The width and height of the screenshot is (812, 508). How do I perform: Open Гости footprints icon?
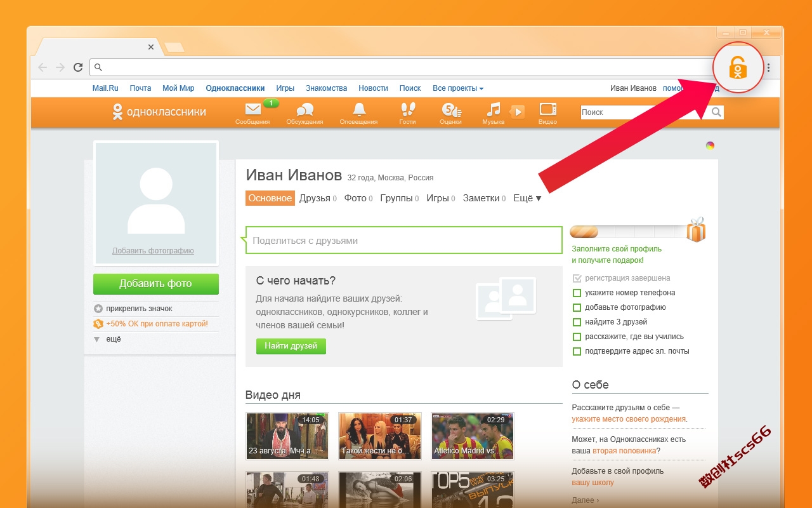[408, 109]
